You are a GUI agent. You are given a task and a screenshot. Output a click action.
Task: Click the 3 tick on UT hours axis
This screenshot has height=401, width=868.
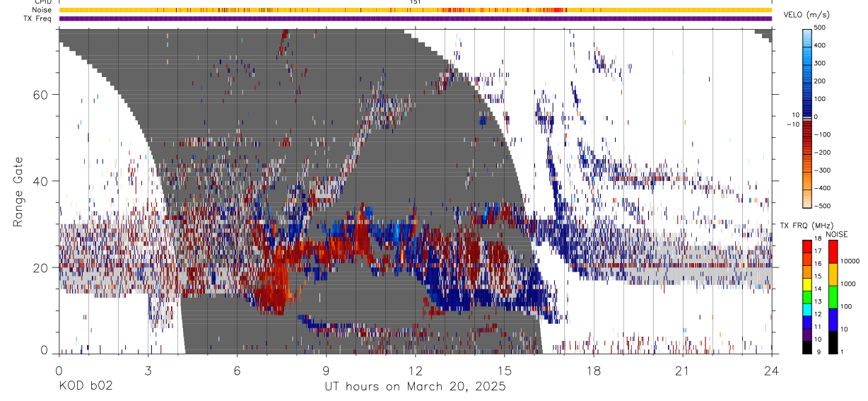(148, 371)
